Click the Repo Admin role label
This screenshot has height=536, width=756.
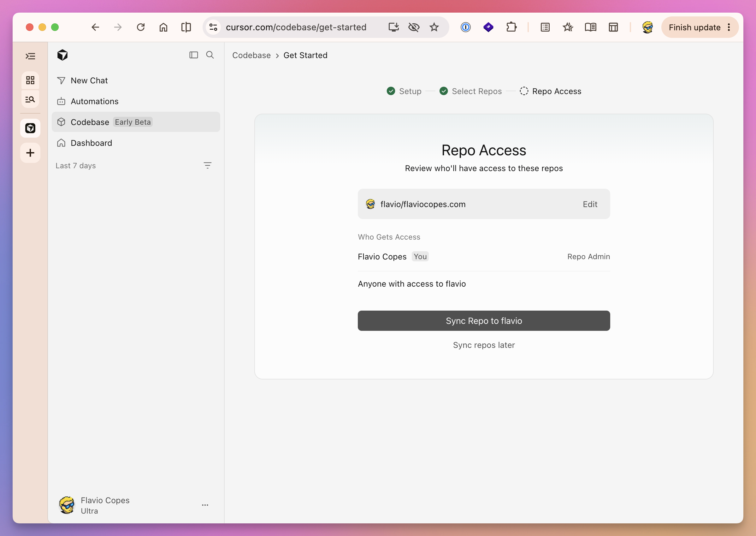coord(588,256)
